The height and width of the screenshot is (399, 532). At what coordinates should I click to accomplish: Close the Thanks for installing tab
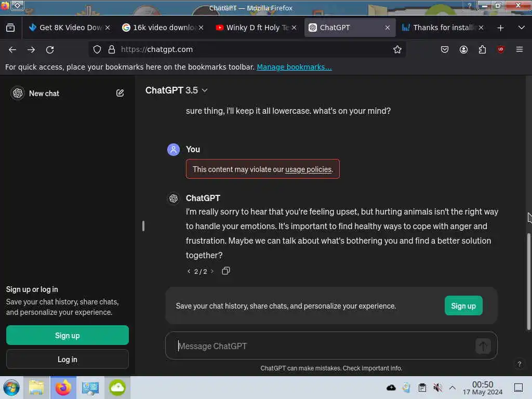tap(481, 28)
